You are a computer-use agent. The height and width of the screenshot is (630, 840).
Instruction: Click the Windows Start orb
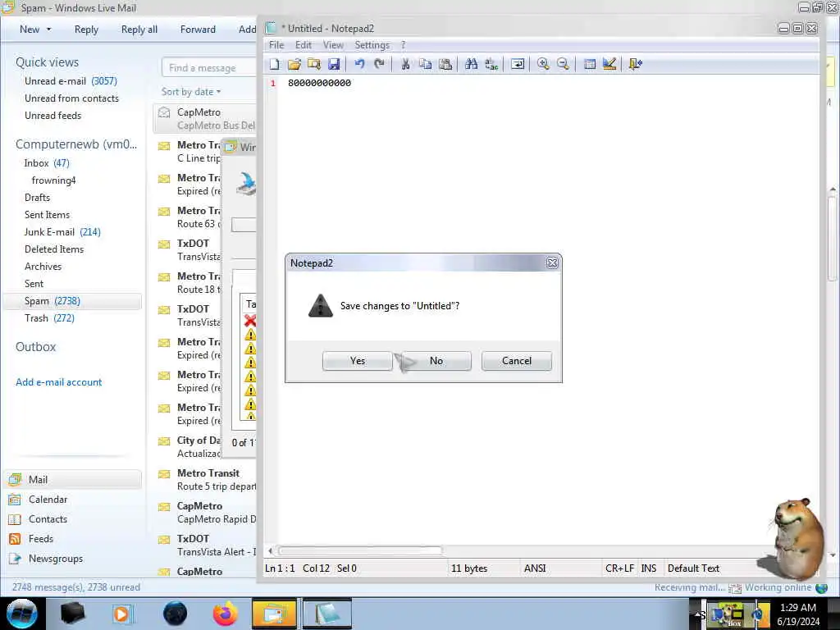pos(22,614)
